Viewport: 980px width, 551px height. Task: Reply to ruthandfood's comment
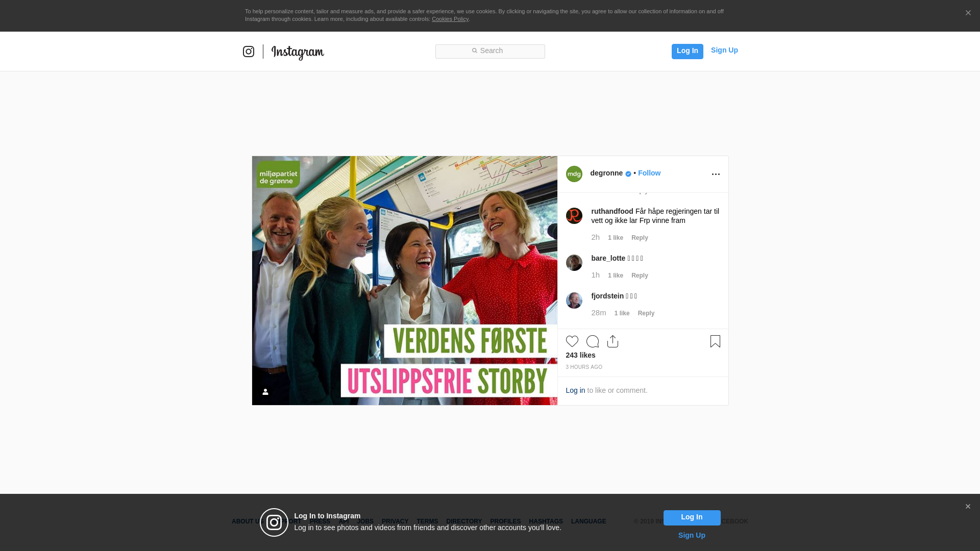[640, 238]
